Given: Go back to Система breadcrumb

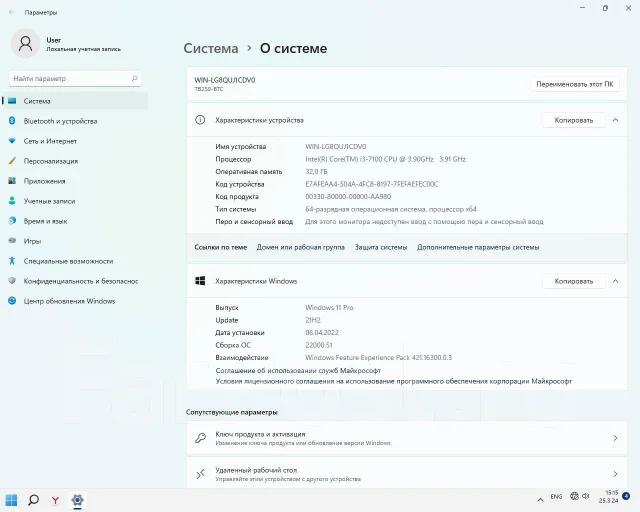Looking at the screenshot, I should (x=211, y=48).
